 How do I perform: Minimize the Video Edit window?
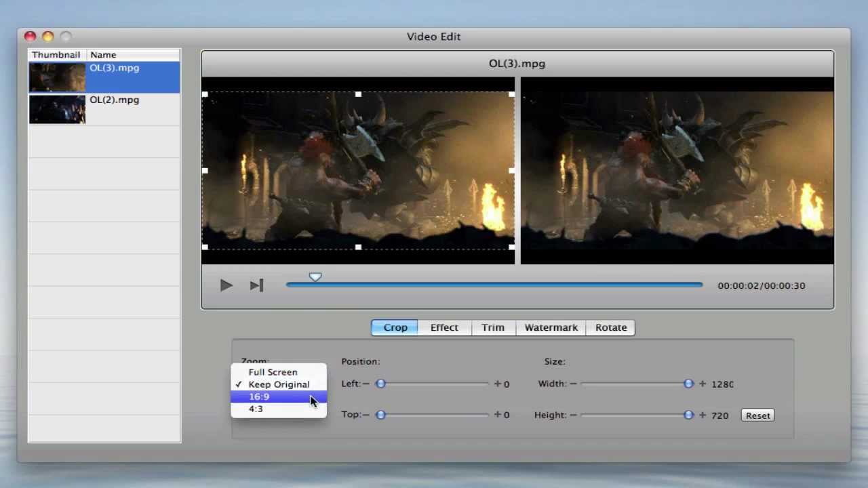click(47, 37)
